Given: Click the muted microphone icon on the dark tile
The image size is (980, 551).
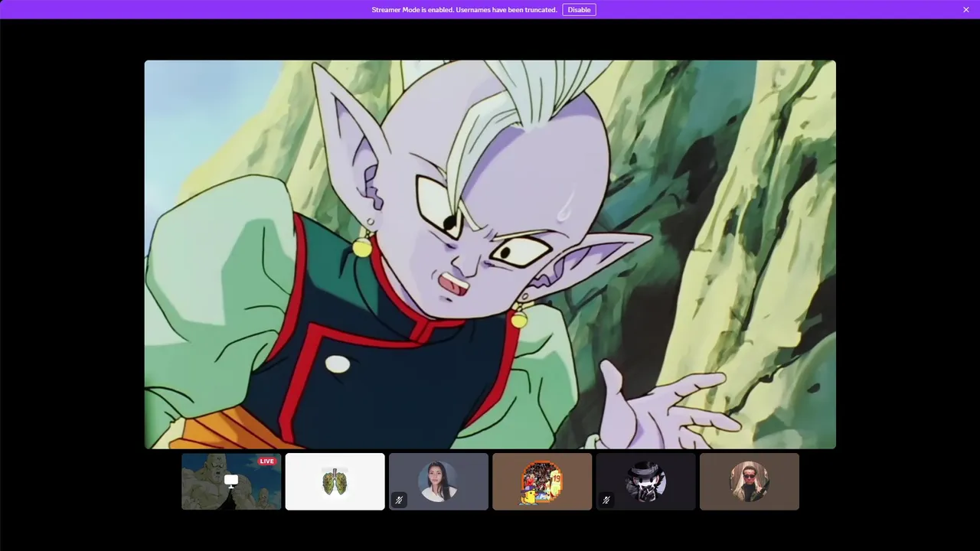Looking at the screenshot, I should click(x=606, y=500).
